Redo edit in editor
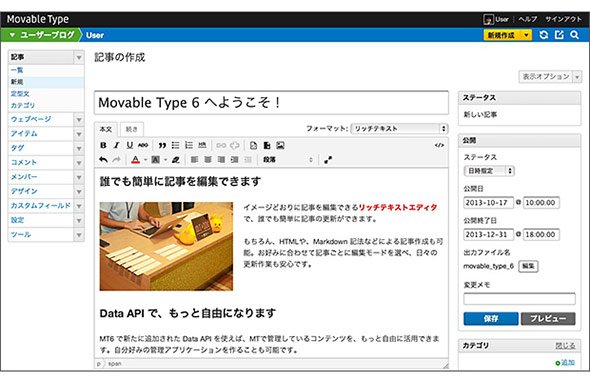Viewport: 590px width, 381px height. point(117,160)
